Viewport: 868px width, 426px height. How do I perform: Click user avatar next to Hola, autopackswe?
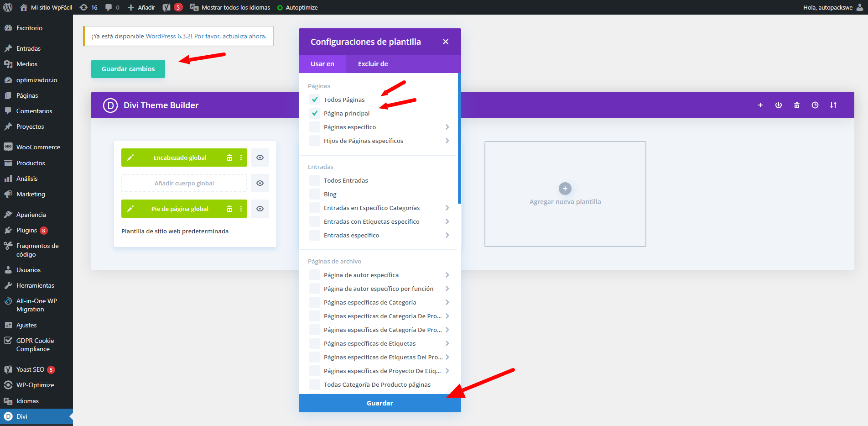[860, 7]
